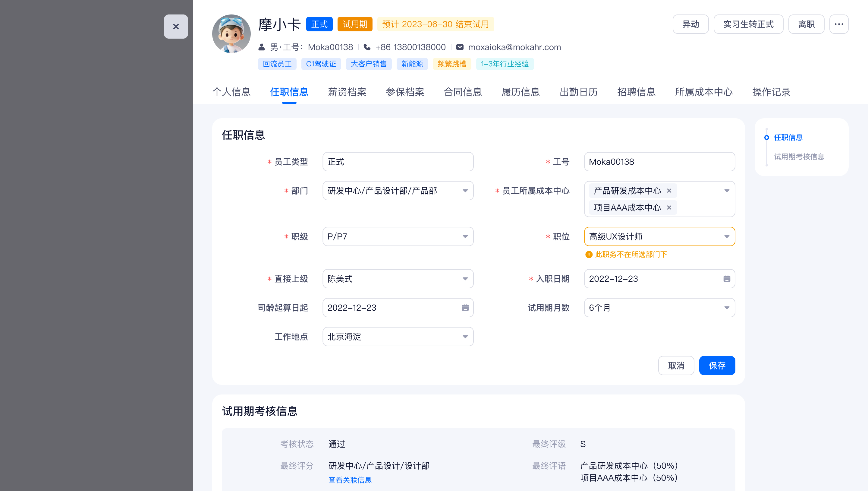Expand the 部门 dropdown
Image resolution: width=868 pixels, height=491 pixels.
[465, 191]
